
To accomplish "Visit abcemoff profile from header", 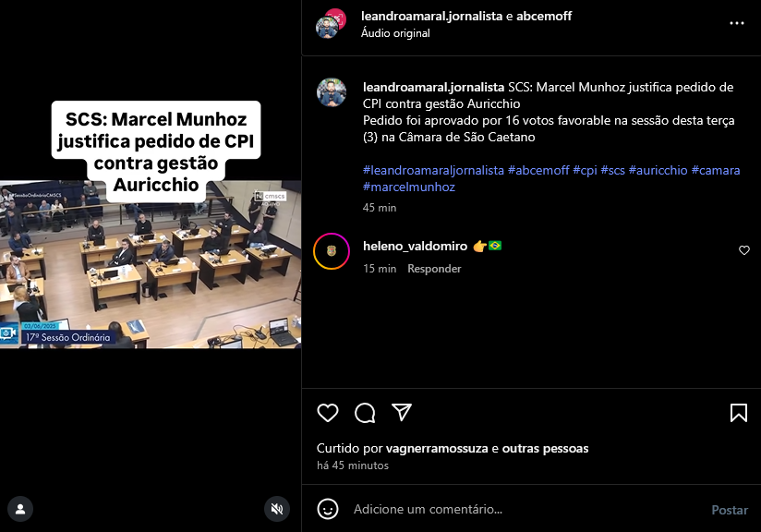I will [x=544, y=16].
